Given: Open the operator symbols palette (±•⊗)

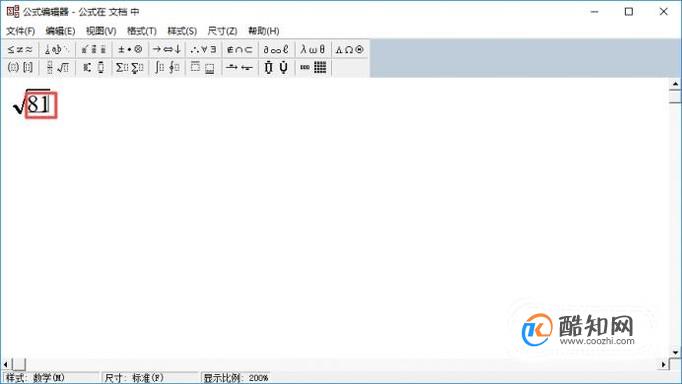Looking at the screenshot, I should [130, 50].
